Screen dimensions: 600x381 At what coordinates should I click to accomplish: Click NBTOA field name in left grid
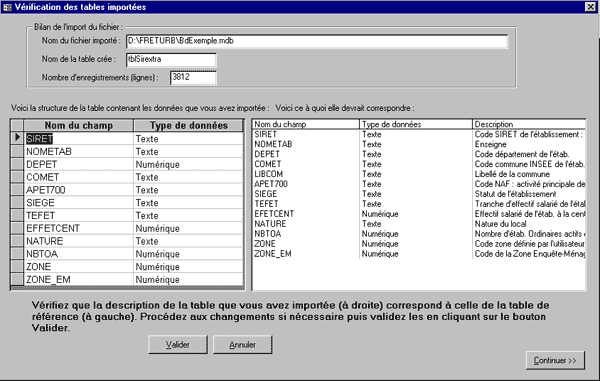78,254
